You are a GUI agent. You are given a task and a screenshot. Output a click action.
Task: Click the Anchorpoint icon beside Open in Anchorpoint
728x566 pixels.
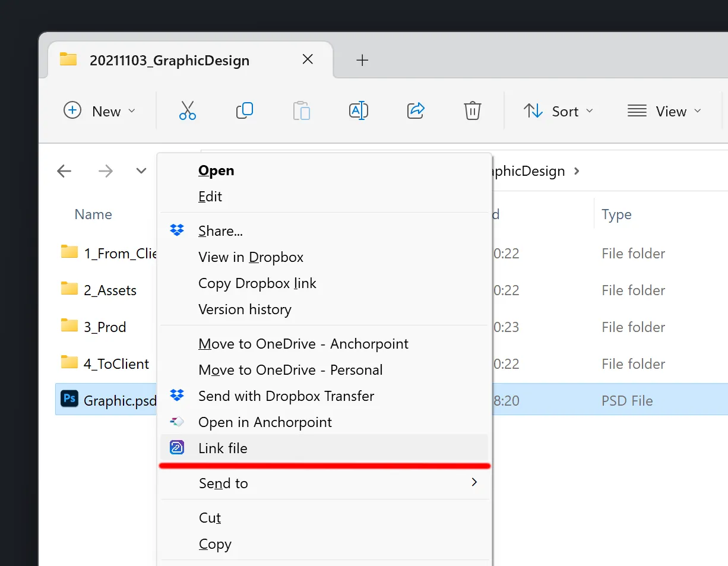click(x=176, y=422)
